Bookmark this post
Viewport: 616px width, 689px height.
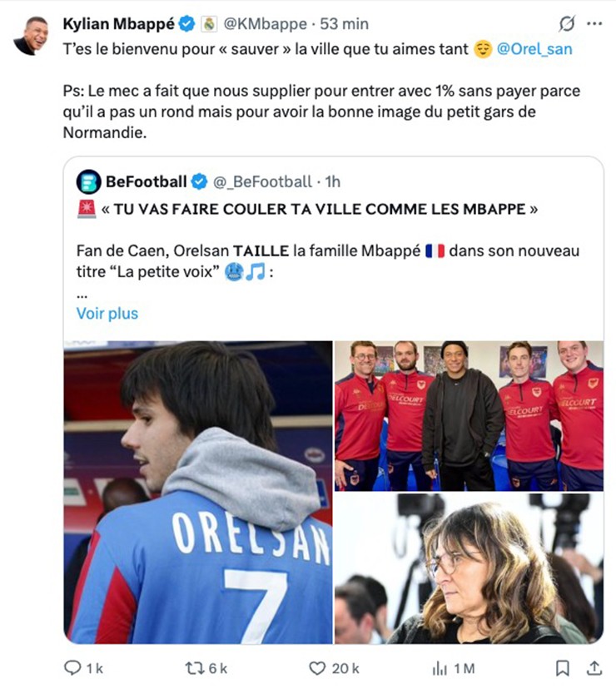tap(563, 668)
